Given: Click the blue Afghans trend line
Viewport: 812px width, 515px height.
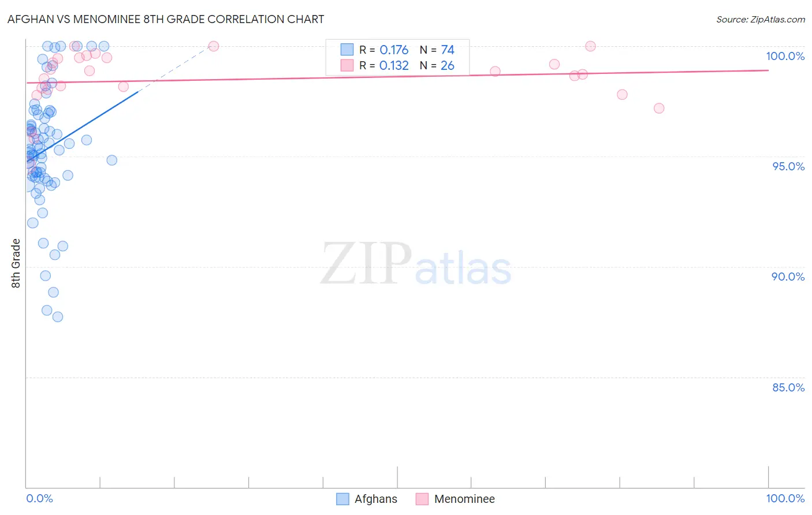Looking at the screenshot, I should pos(83,126).
